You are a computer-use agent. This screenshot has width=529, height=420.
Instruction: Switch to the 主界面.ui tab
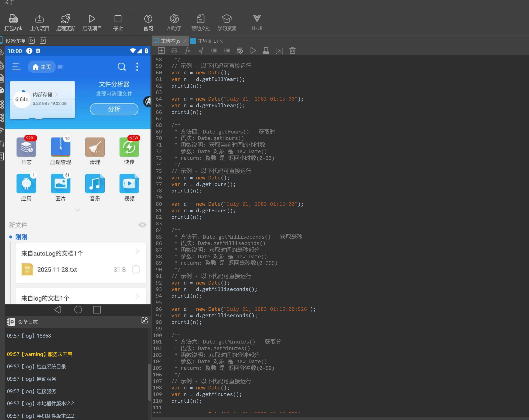pos(207,41)
